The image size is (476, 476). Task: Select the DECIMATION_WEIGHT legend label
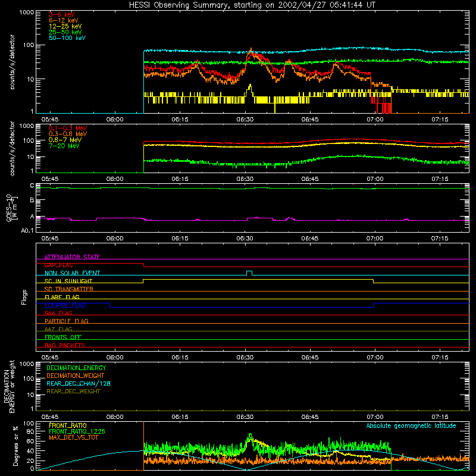[76, 375]
